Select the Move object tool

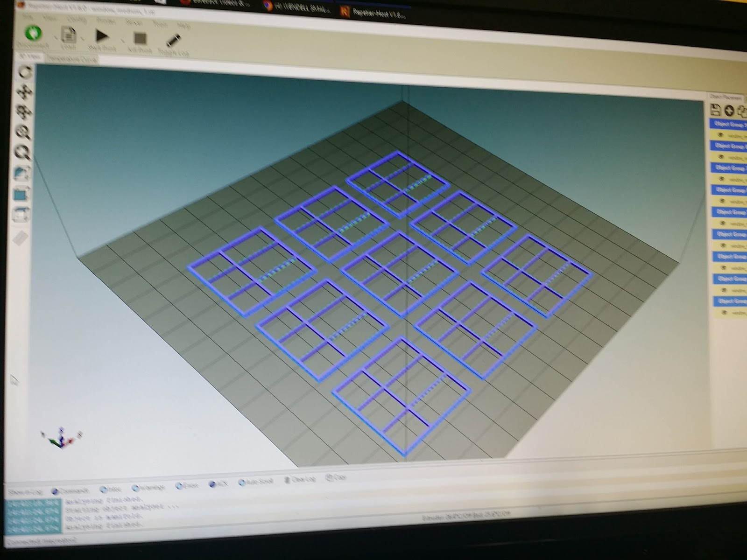[24, 112]
